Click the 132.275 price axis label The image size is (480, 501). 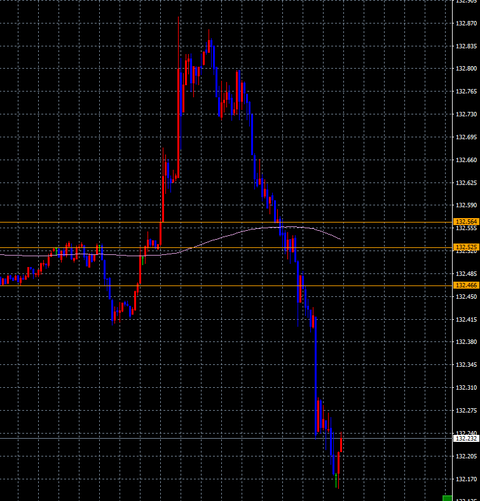[466, 411]
